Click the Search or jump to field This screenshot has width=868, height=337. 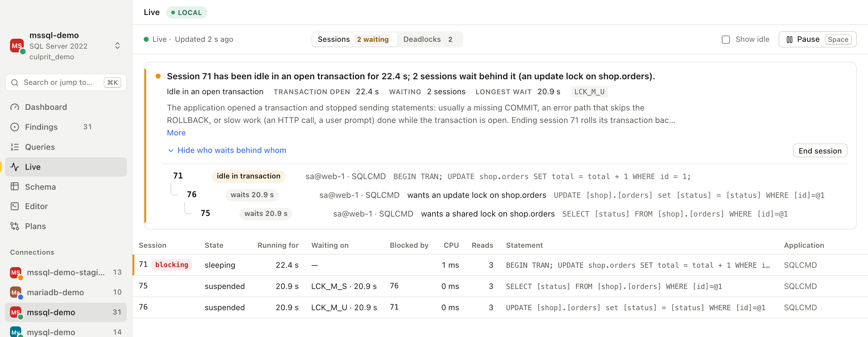[66, 82]
